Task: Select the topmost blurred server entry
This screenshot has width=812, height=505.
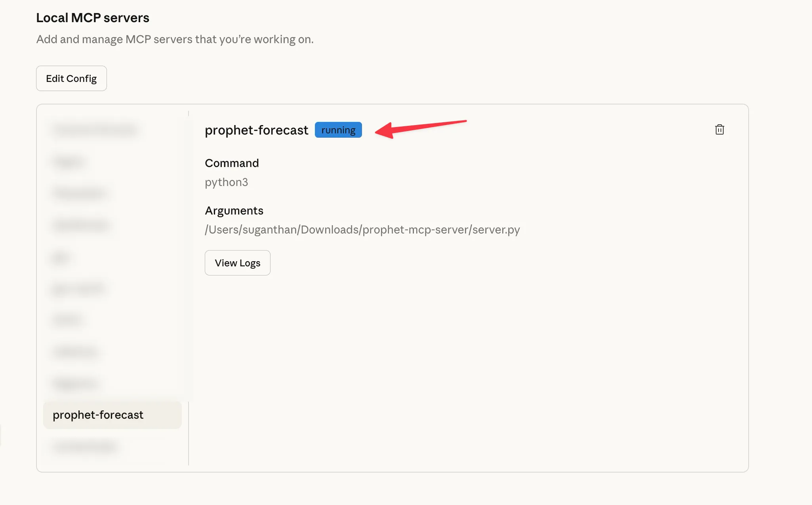Action: click(x=95, y=130)
